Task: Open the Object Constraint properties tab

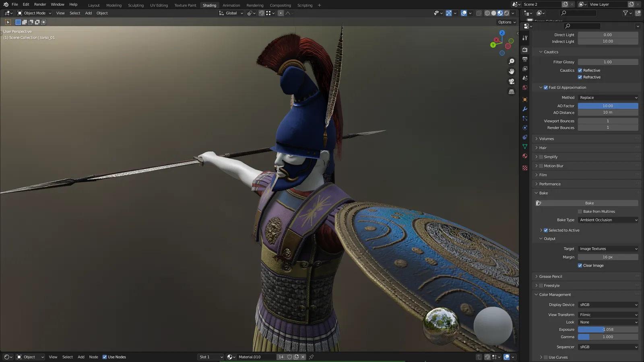Action: [525, 137]
